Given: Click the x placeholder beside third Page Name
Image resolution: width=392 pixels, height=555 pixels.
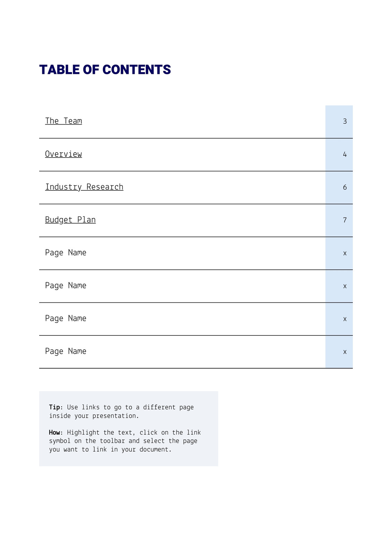Looking at the screenshot, I should pyautogui.click(x=345, y=319).
